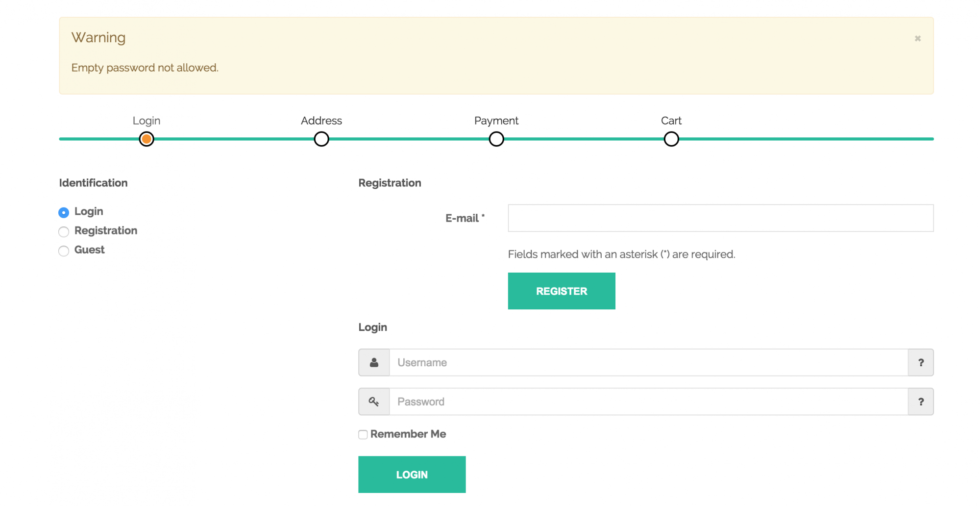Click the Username help question mark

(x=921, y=362)
